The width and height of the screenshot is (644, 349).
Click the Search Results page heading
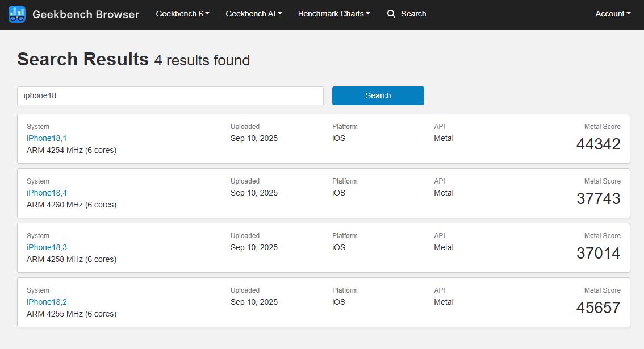(83, 59)
